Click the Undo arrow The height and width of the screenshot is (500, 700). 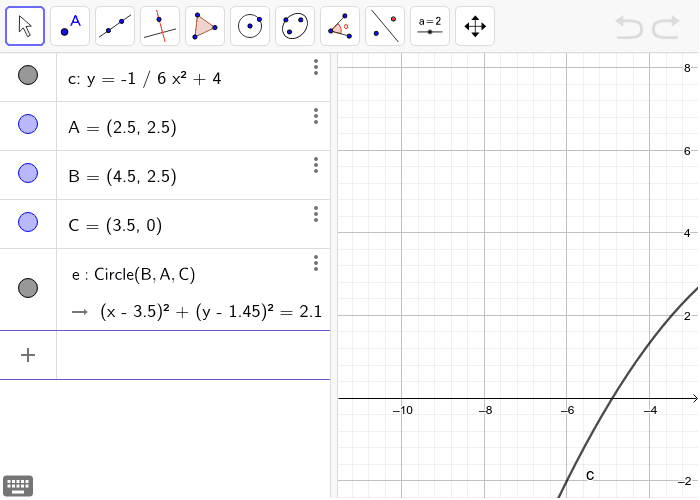click(629, 27)
